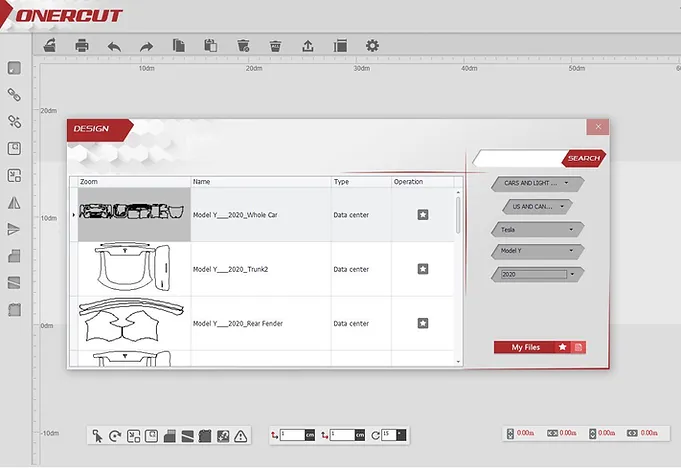Select the topmost left sidebar square icon

[x=14, y=68]
